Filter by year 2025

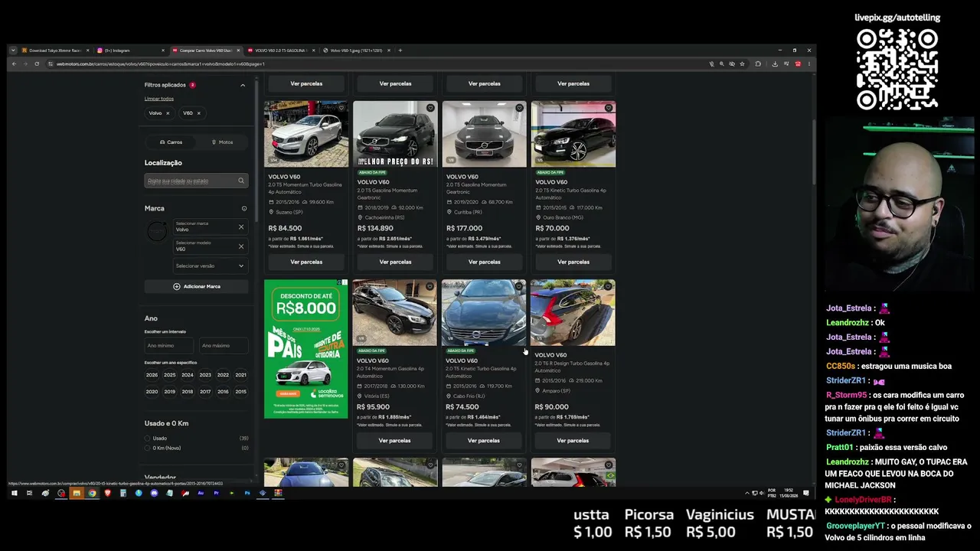tap(169, 375)
